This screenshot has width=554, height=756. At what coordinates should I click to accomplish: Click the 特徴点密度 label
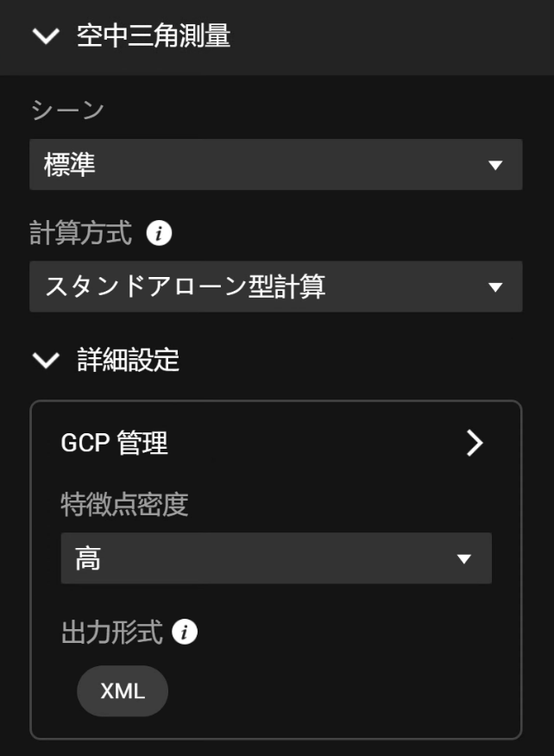[124, 505]
